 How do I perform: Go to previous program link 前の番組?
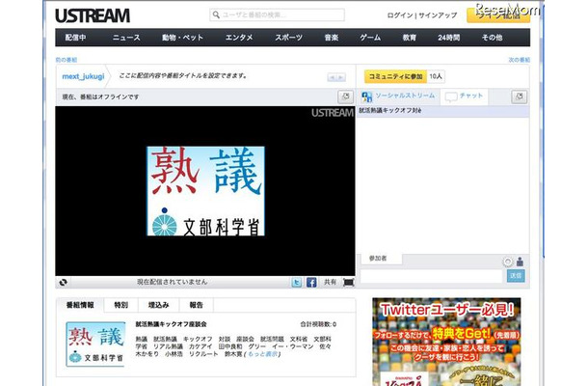(66, 60)
